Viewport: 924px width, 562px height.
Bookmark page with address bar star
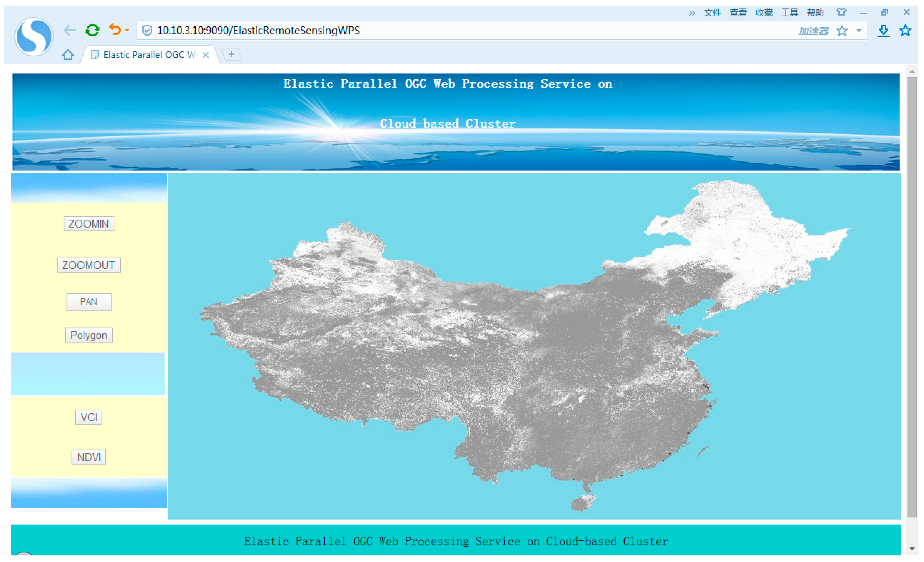842,31
